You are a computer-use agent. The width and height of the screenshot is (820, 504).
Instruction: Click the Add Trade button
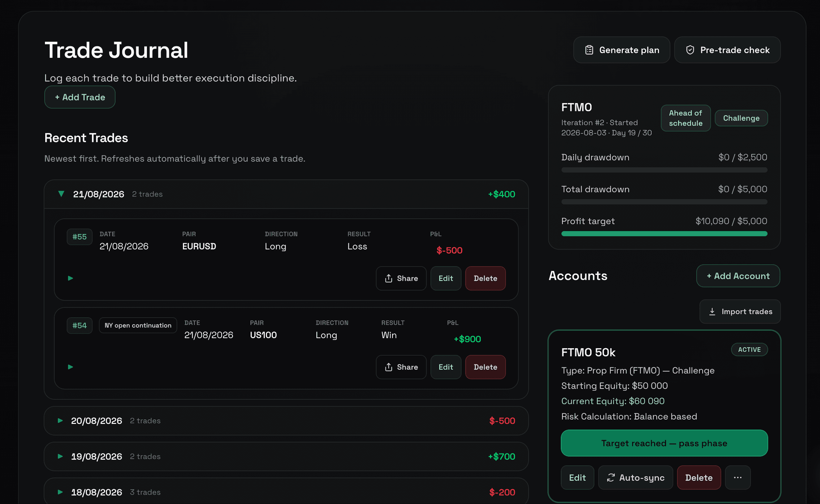point(80,97)
